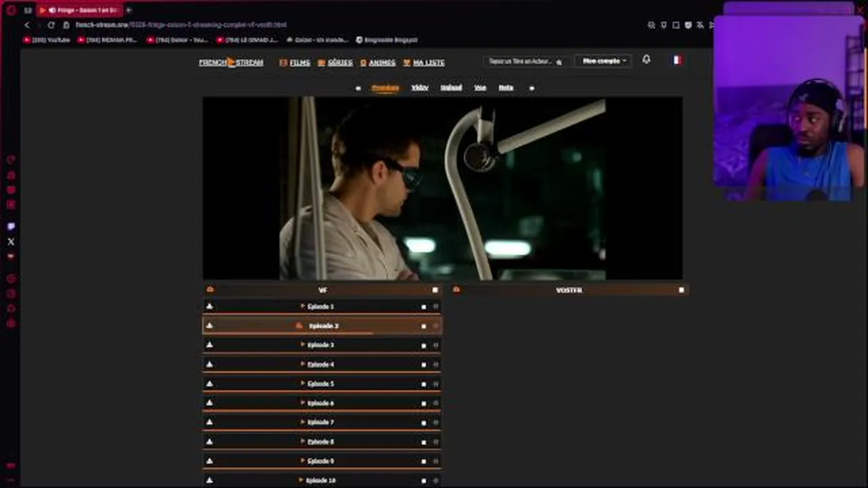Expand the Mon compte dropdown
Image resolution: width=868 pixels, height=488 pixels.
604,61
